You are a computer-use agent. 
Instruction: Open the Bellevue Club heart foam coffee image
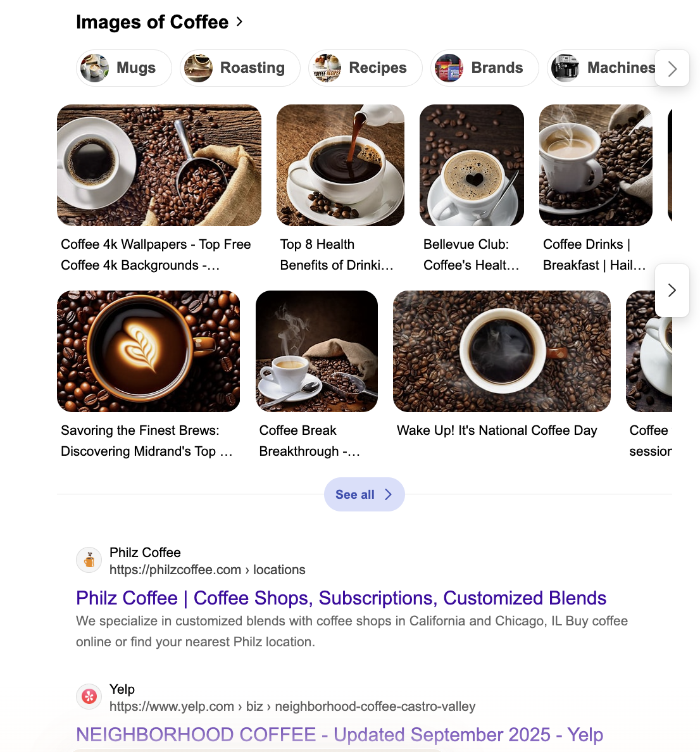pos(472,165)
